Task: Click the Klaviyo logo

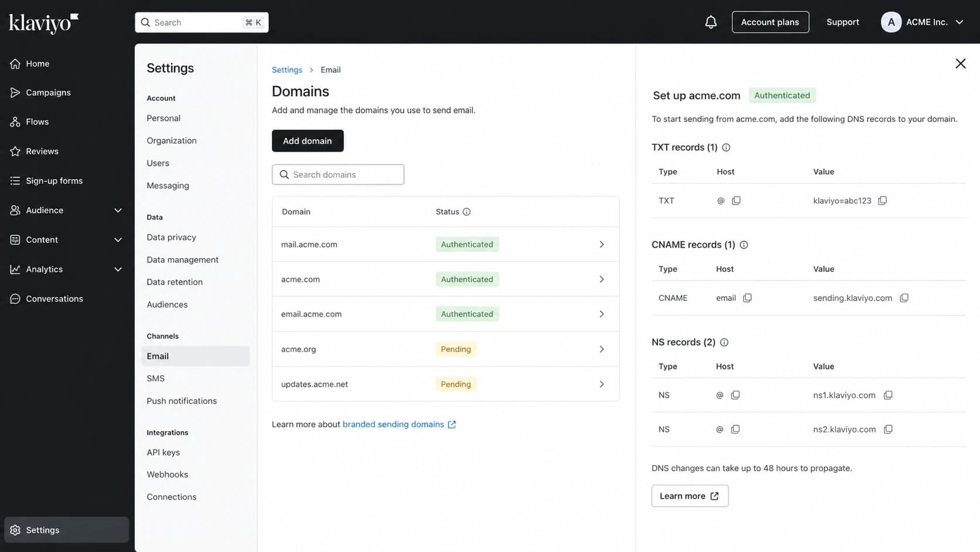Action: [x=44, y=23]
